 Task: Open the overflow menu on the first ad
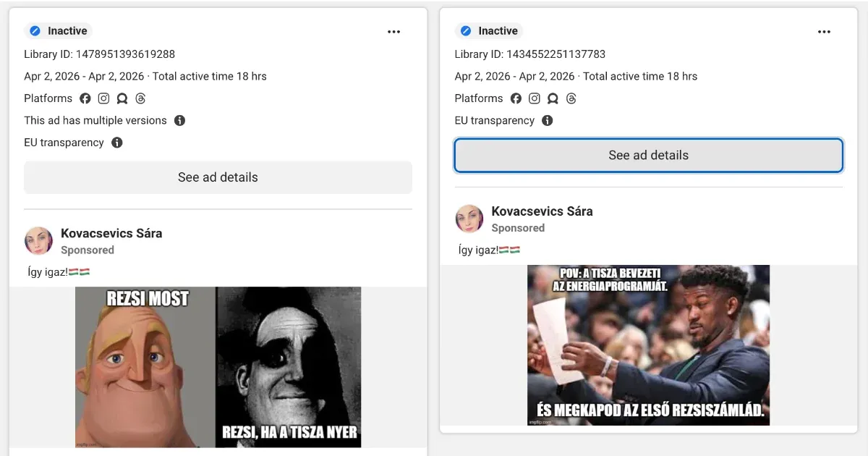pos(394,31)
